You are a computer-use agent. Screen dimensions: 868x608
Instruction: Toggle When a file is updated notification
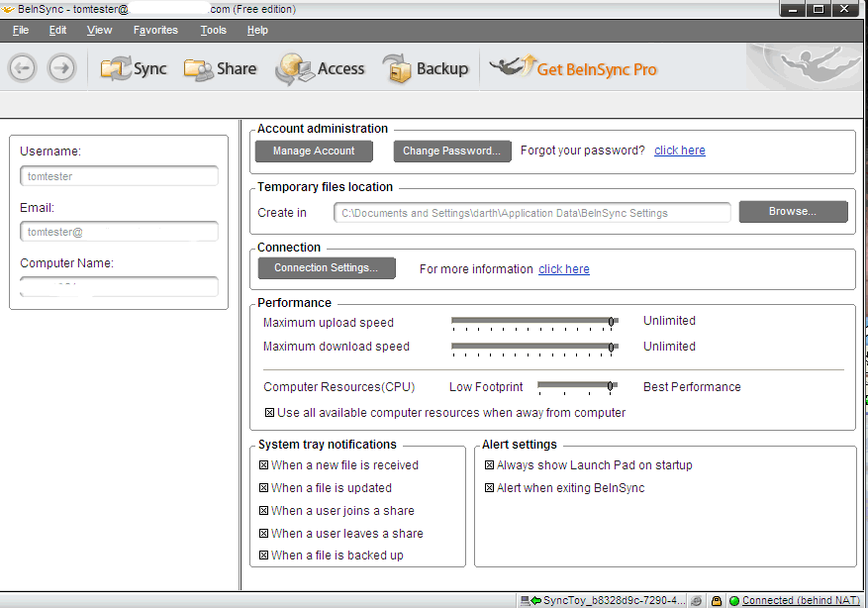(264, 488)
